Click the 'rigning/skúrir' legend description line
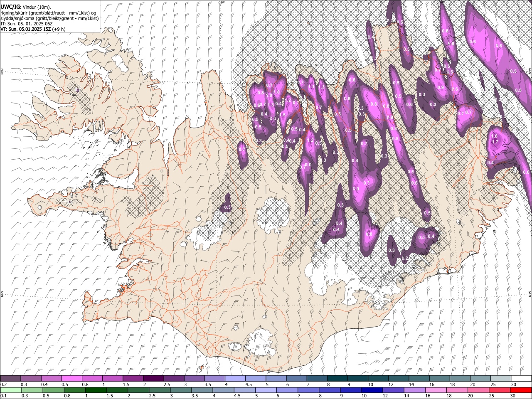This screenshot has width=532, height=399. (48, 13)
